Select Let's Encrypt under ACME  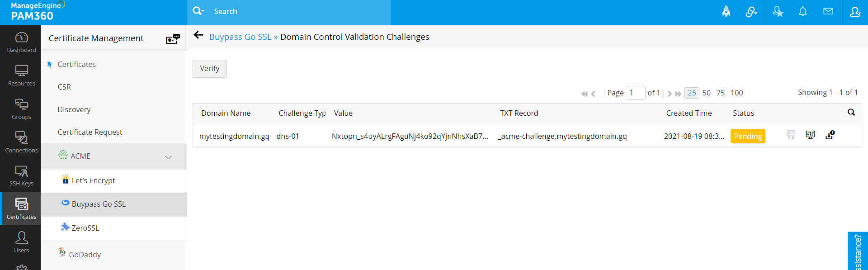(94, 180)
